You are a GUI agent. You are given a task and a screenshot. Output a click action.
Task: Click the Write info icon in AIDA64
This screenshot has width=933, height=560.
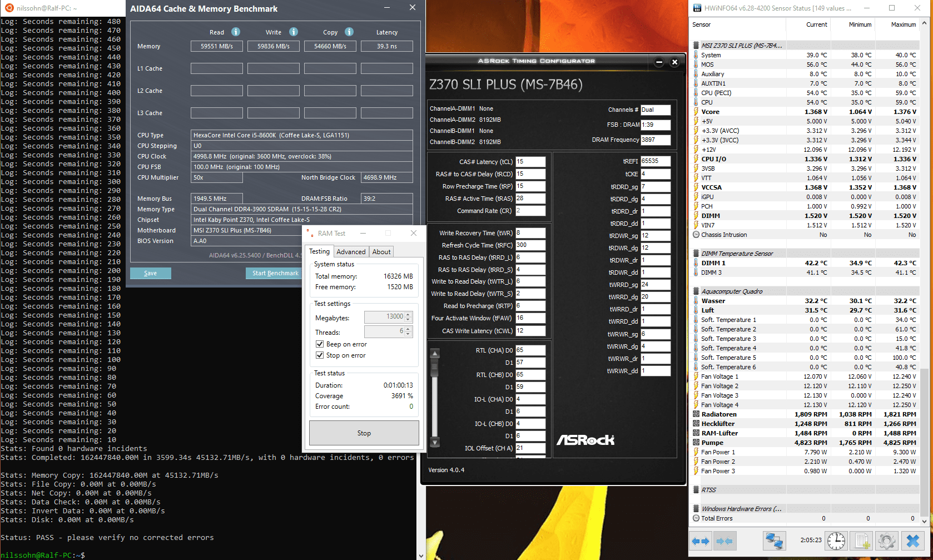[294, 32]
